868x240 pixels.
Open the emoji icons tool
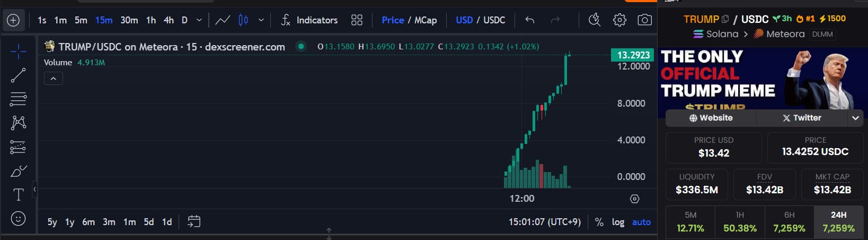[18, 219]
